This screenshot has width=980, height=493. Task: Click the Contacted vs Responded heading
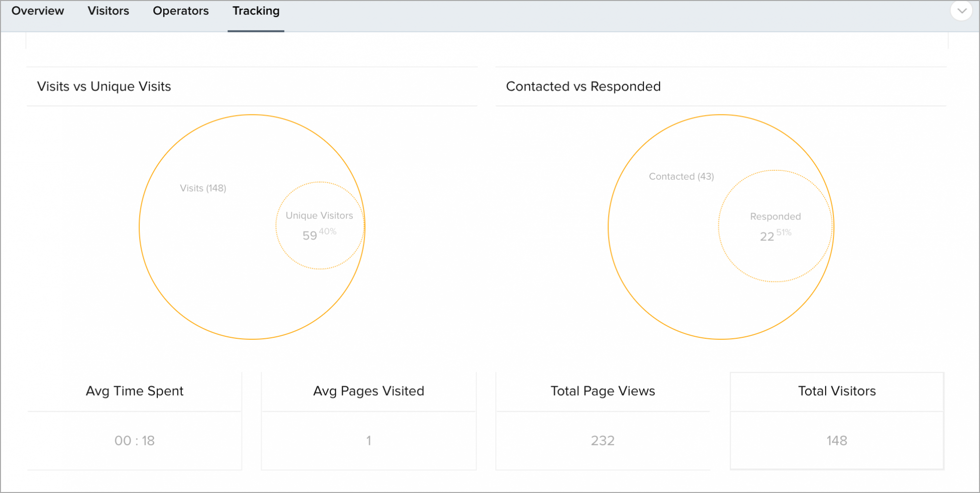(x=583, y=87)
